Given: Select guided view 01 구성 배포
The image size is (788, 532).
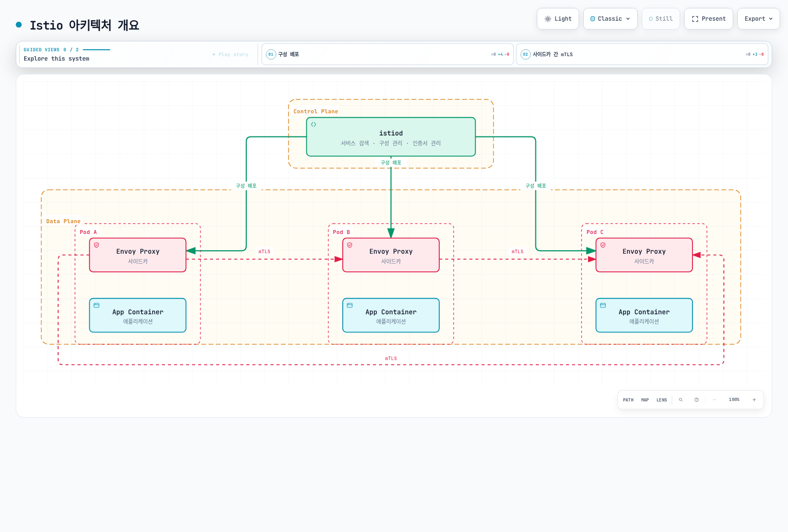Looking at the screenshot, I should 388,54.
